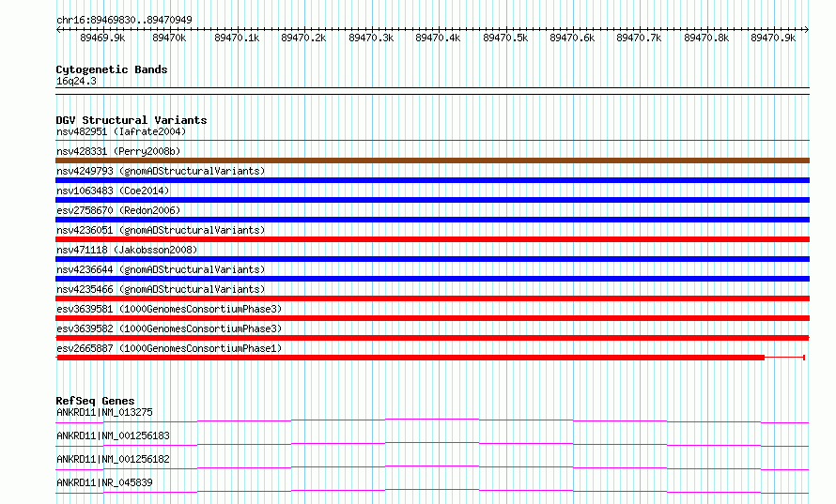Open variant esv2665887 1000GenomesConsortiumPhase1 label
The width and height of the screenshot is (836, 504).
169,348
